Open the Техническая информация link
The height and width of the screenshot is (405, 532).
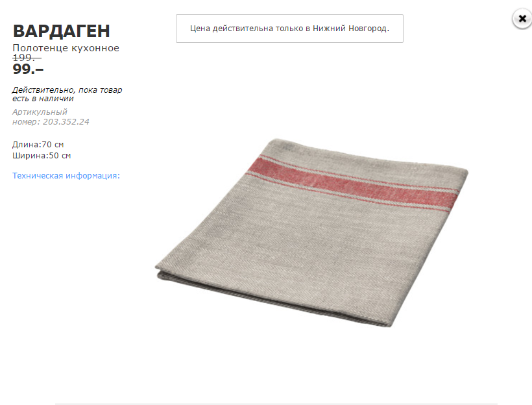(66, 175)
